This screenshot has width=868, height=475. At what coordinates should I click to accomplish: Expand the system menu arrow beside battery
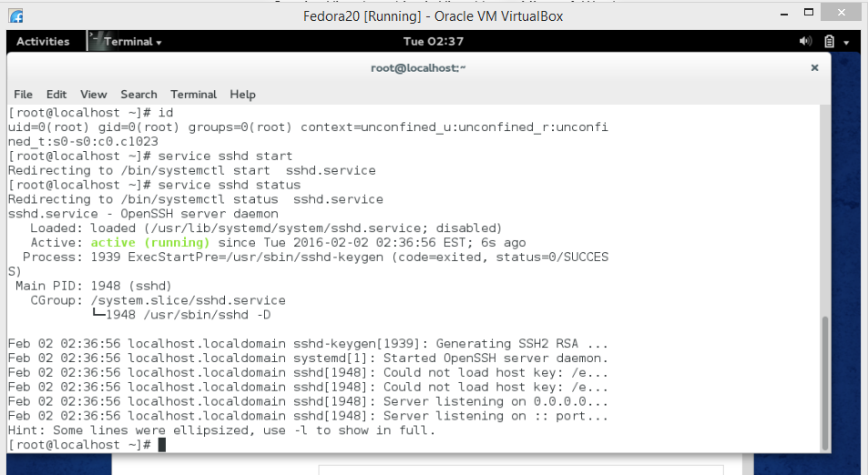846,42
